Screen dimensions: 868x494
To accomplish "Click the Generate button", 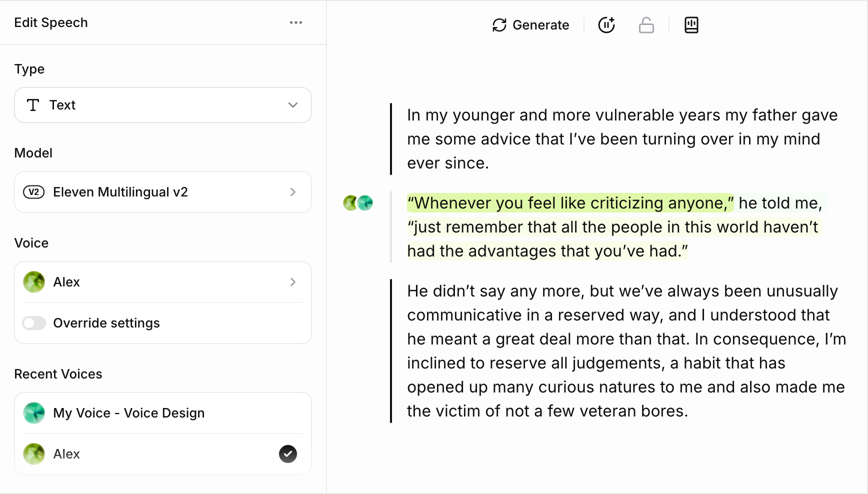I will coord(530,24).
